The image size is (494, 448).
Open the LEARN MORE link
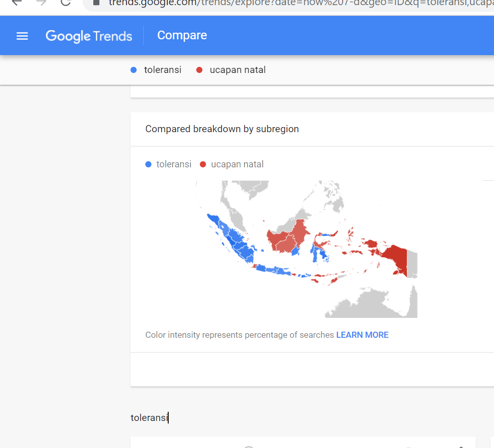[x=362, y=335]
